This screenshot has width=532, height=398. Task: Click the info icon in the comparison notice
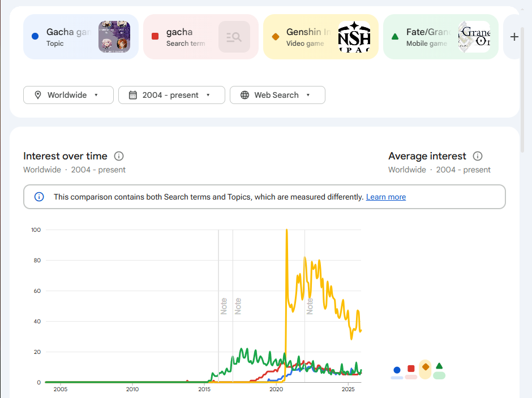point(39,197)
